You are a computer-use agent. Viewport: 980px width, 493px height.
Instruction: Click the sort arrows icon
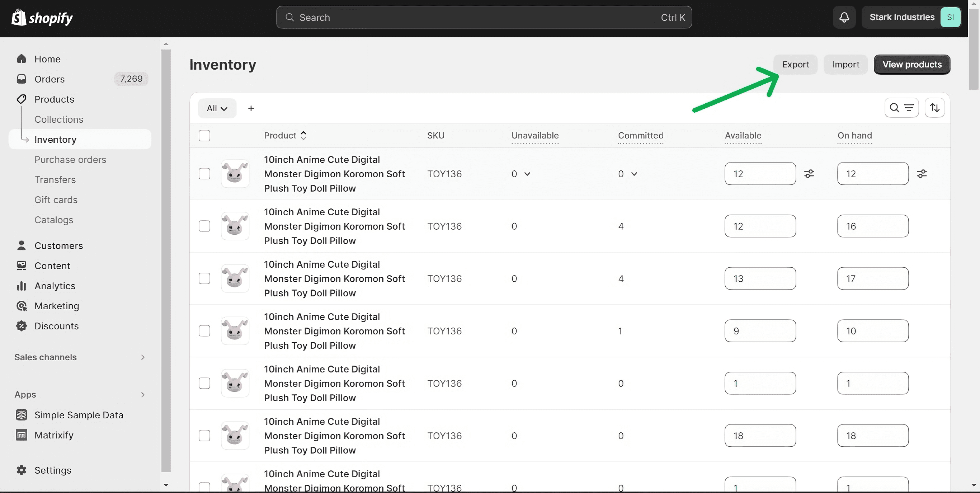[x=934, y=108]
